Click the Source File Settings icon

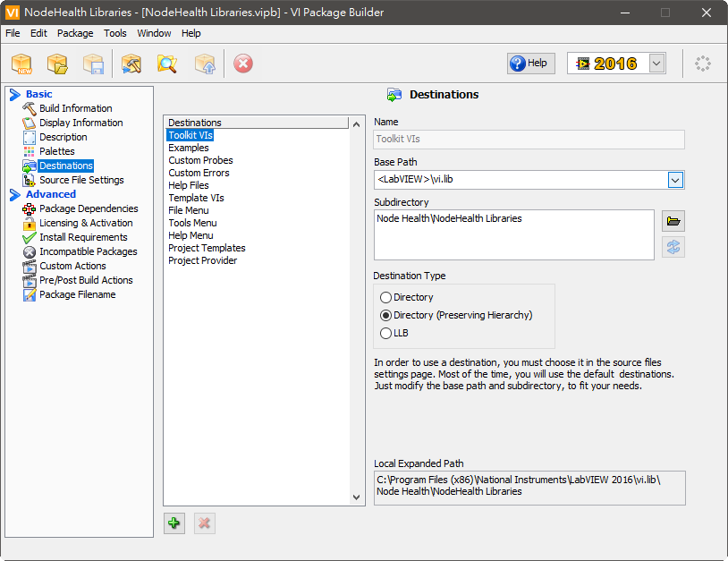30,180
